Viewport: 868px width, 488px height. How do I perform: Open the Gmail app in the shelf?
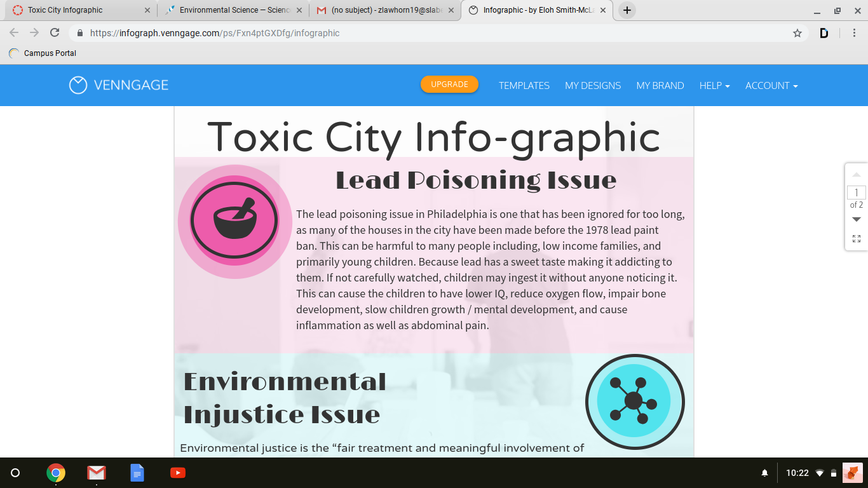(x=97, y=473)
